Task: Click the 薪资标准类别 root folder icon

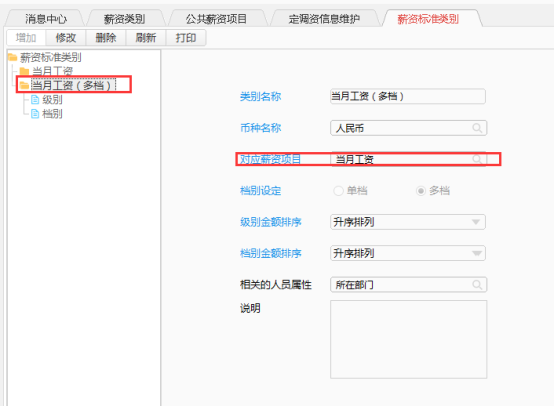Action: pos(13,57)
